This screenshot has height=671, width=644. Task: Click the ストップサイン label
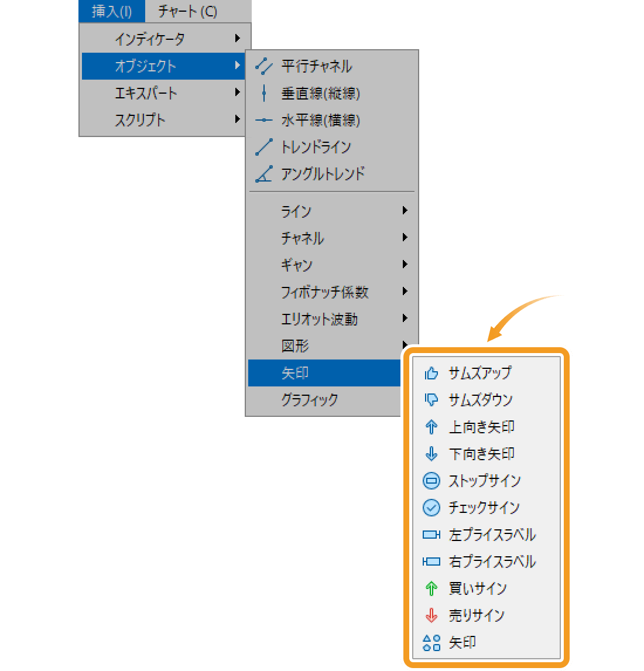484,481
